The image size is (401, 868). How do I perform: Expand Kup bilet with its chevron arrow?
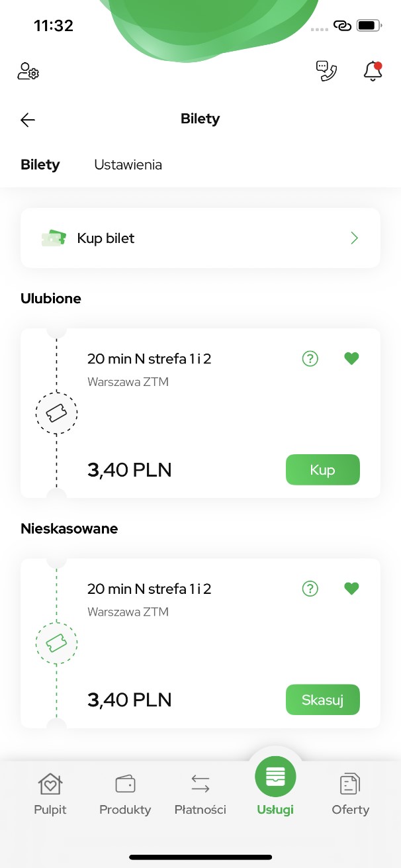(x=354, y=238)
